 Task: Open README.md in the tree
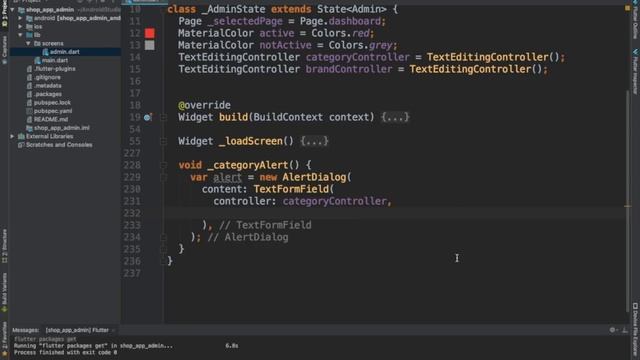[x=51, y=120]
